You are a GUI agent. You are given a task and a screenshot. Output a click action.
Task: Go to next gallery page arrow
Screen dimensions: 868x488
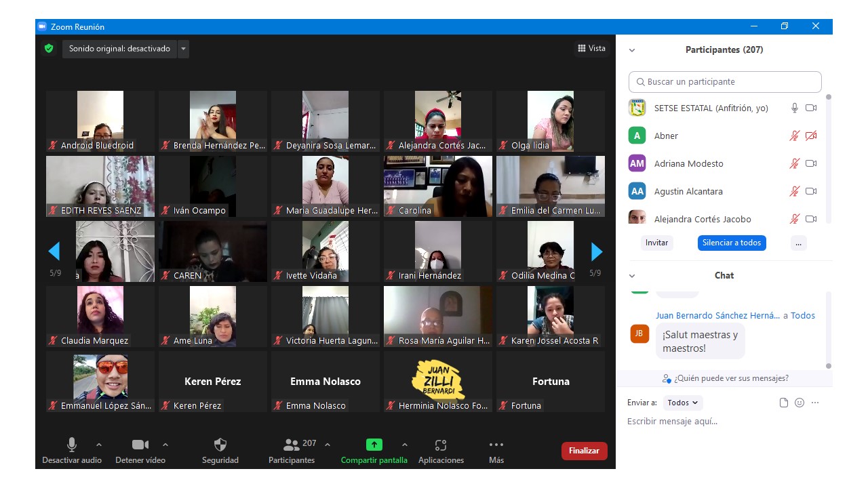597,251
